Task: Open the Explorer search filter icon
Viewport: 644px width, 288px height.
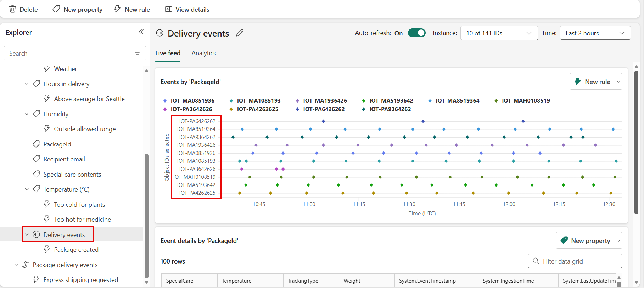Action: point(137,53)
